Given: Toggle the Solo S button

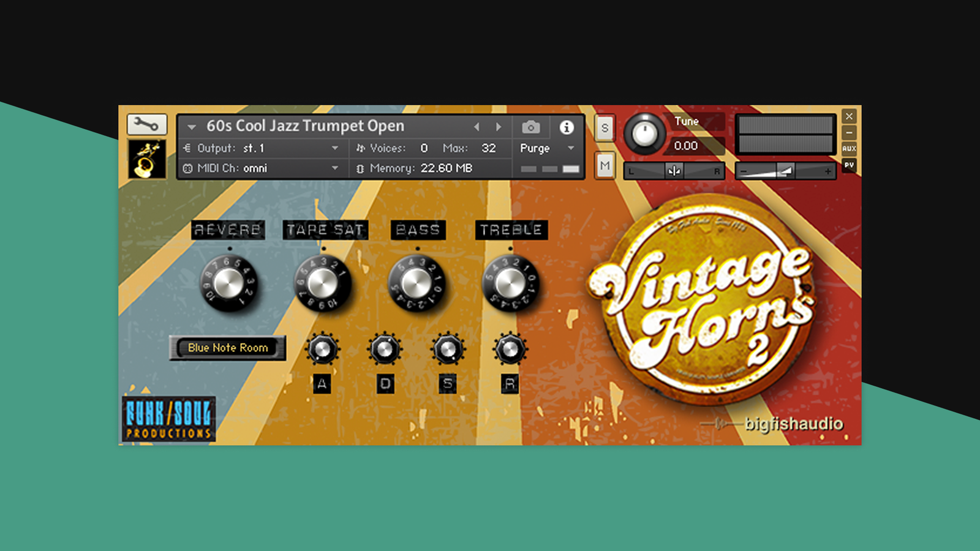Looking at the screenshot, I should point(605,128).
